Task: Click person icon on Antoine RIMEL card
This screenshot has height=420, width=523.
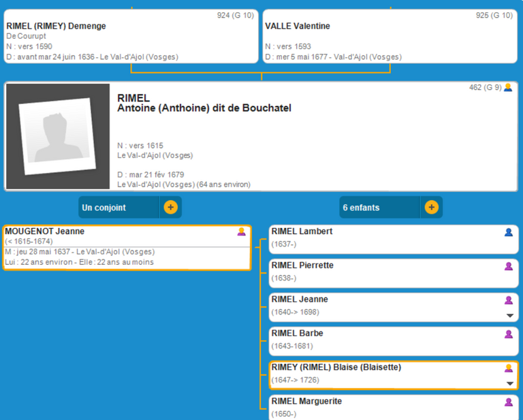Action: point(508,88)
